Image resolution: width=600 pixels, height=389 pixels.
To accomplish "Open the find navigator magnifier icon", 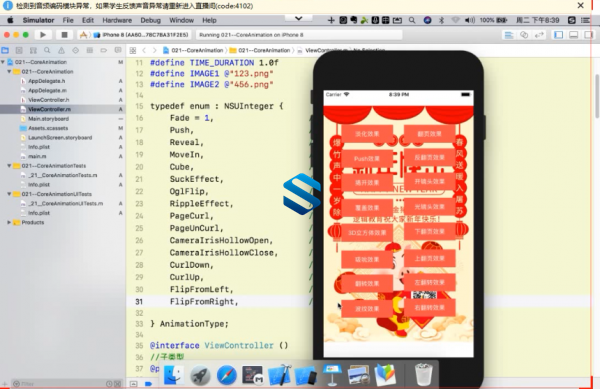I will pyautogui.click(x=47, y=50).
